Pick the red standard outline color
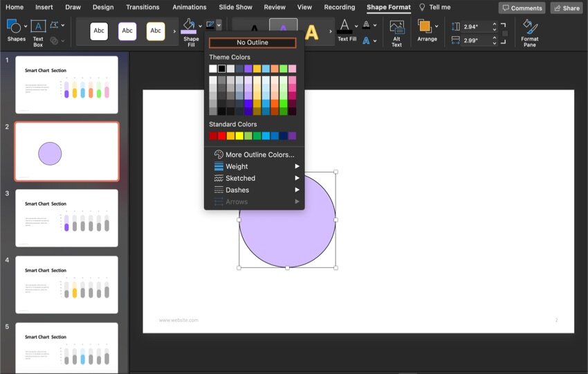Image resolution: width=588 pixels, height=374 pixels. [222, 136]
